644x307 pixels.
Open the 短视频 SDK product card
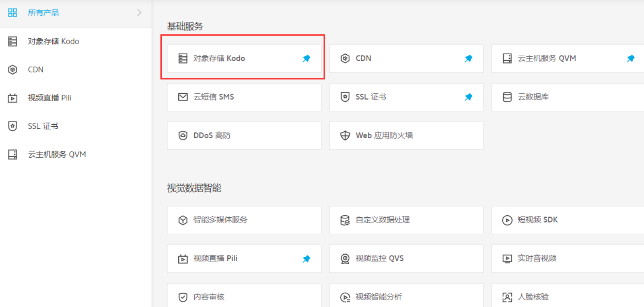pyautogui.click(x=568, y=220)
